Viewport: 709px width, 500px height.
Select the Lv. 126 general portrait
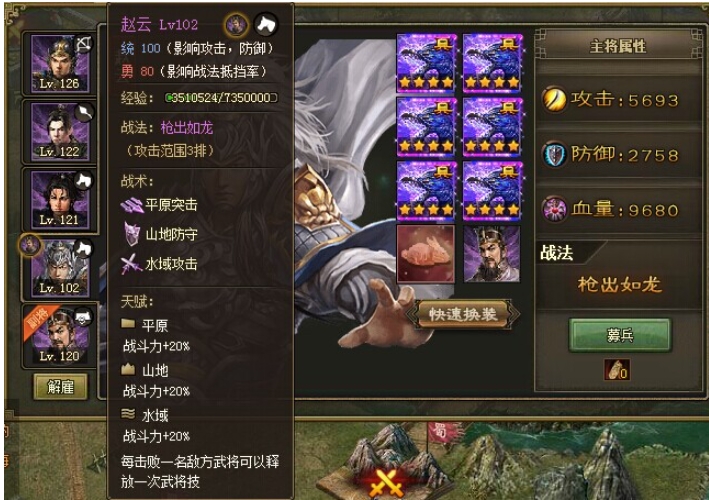pyautogui.click(x=59, y=64)
